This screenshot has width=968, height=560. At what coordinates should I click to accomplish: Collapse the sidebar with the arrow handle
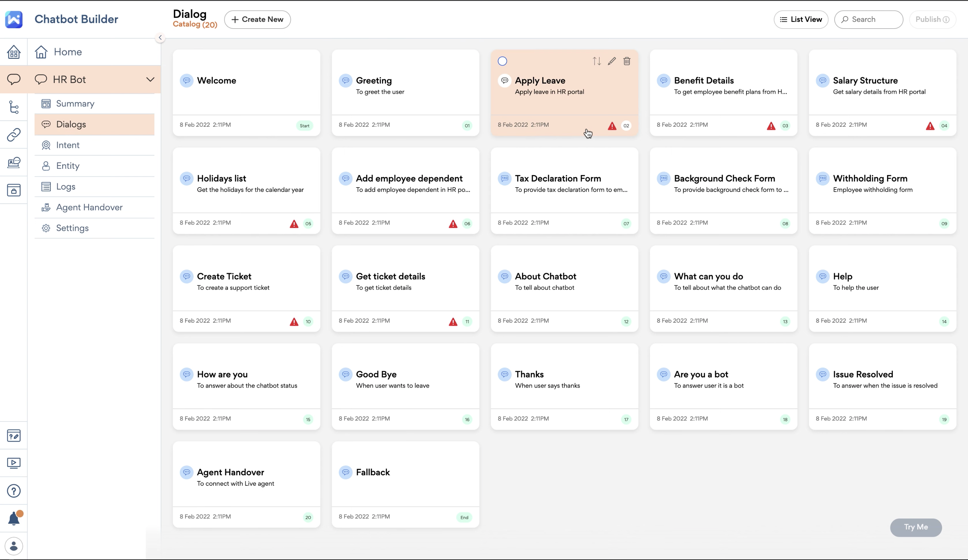pyautogui.click(x=160, y=38)
